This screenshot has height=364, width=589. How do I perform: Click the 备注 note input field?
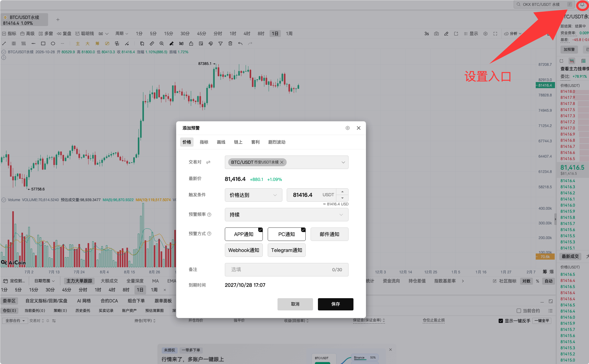click(x=287, y=270)
